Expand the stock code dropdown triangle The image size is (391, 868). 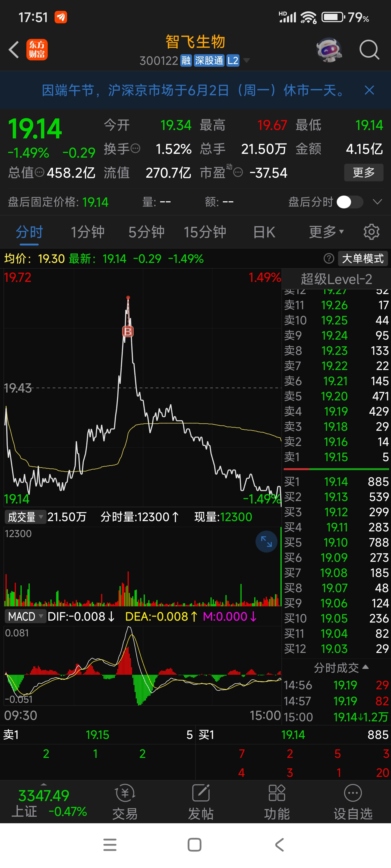tap(247, 61)
